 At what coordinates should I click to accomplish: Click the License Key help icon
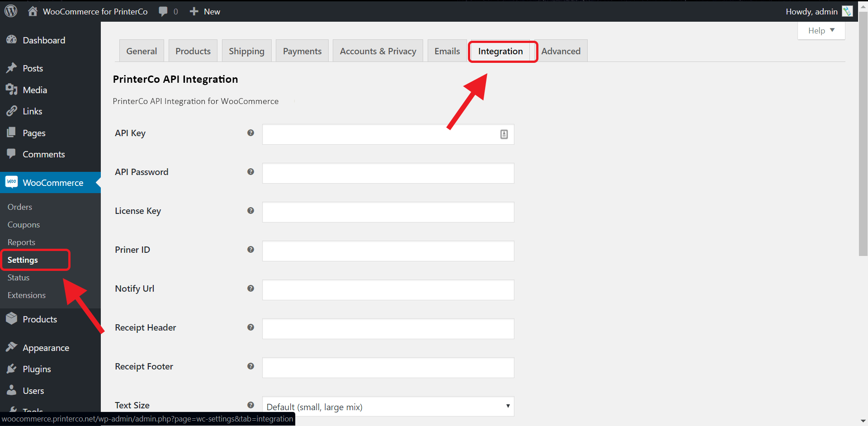[x=250, y=211]
